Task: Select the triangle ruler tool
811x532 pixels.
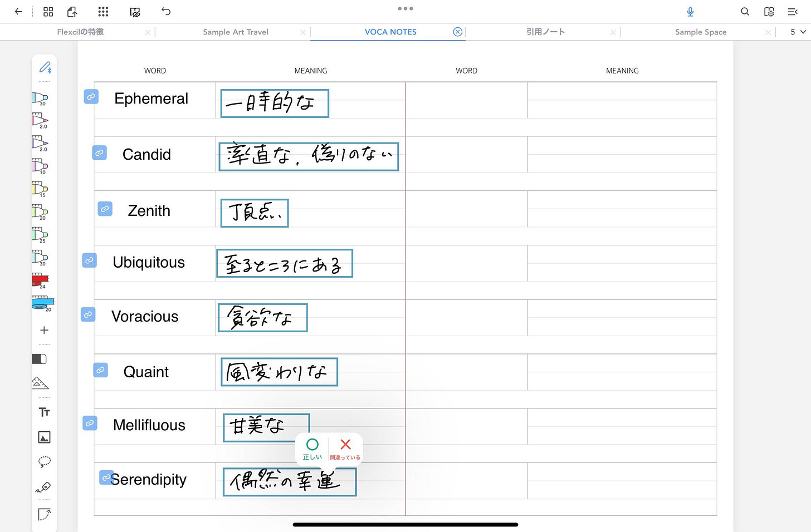Action: (x=40, y=382)
